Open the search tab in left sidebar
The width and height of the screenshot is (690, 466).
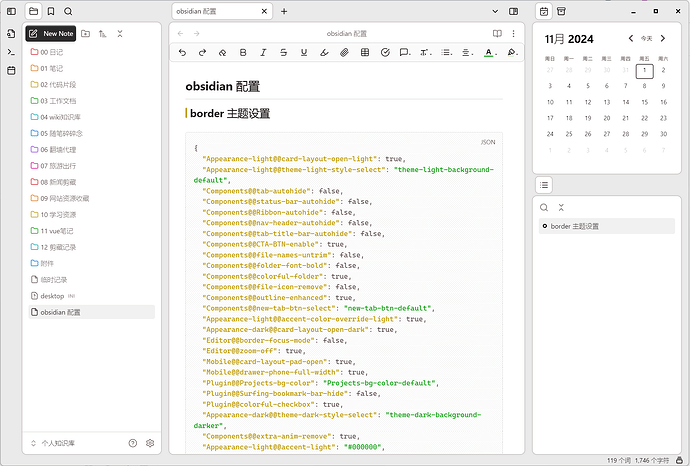68,11
